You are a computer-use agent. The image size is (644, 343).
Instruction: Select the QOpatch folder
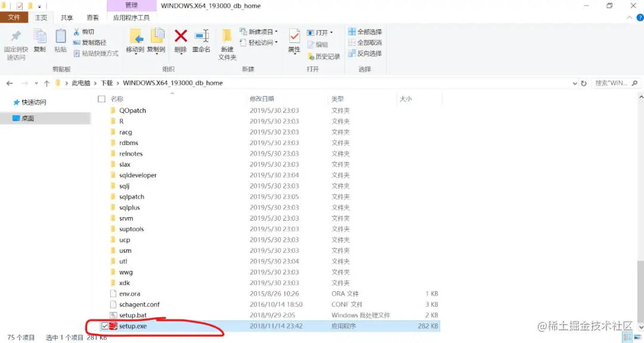tap(132, 110)
